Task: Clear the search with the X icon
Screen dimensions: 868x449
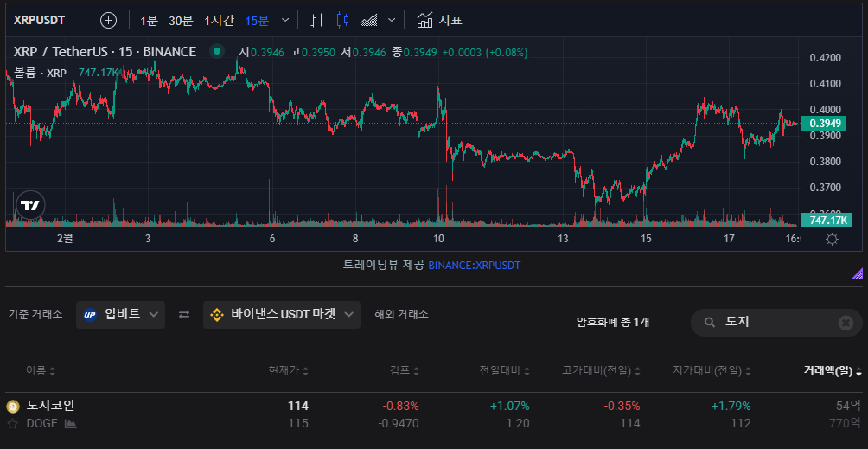Action: click(x=846, y=322)
